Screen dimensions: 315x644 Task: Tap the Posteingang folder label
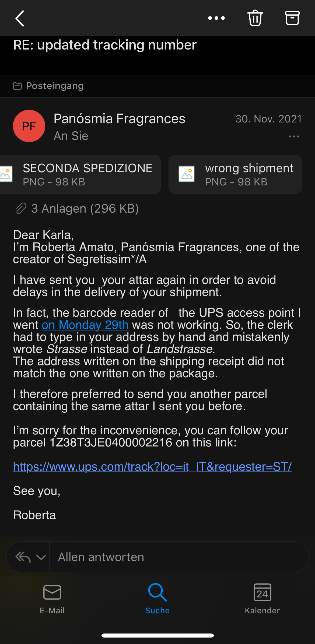coord(55,86)
